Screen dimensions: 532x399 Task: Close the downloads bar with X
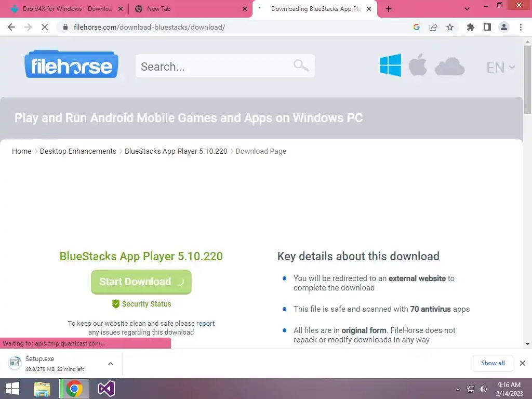[523, 363]
